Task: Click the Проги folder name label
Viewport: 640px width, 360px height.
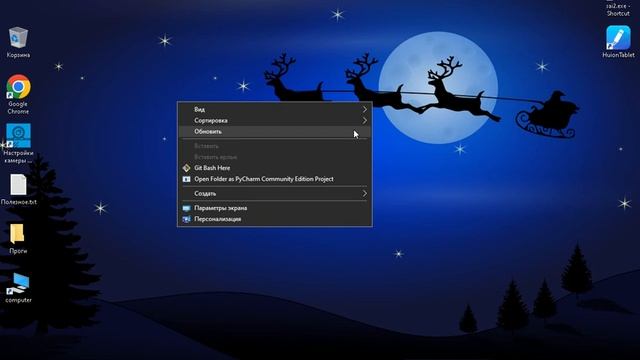Action: tap(18, 251)
